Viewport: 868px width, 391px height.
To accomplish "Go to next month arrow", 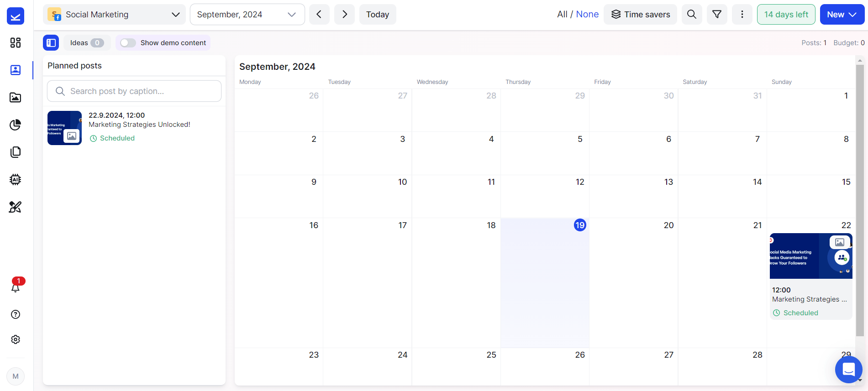I will tap(345, 15).
